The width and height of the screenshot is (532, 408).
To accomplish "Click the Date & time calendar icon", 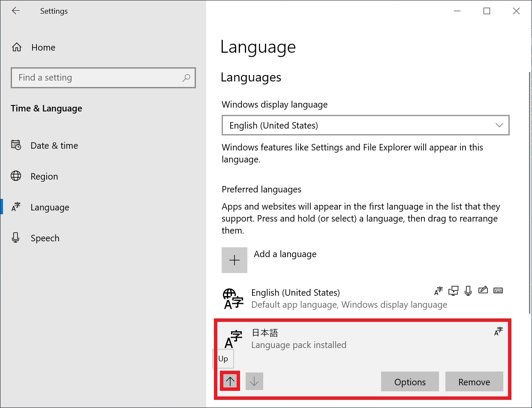I will (16, 145).
